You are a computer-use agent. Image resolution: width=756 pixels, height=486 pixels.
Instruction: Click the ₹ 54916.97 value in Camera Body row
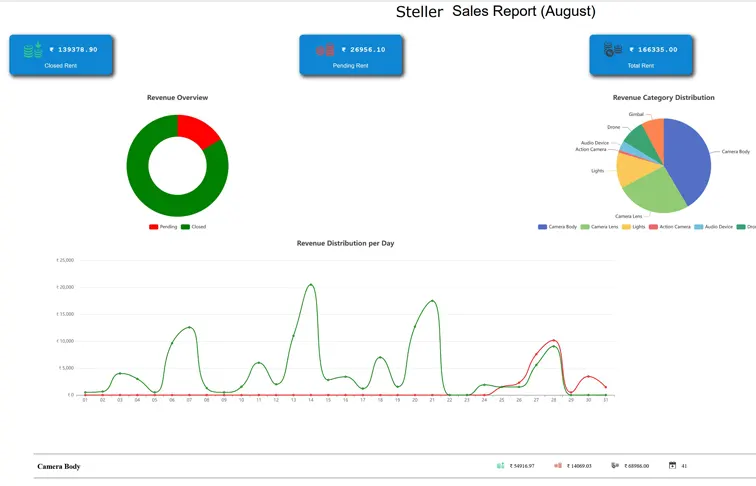click(522, 466)
